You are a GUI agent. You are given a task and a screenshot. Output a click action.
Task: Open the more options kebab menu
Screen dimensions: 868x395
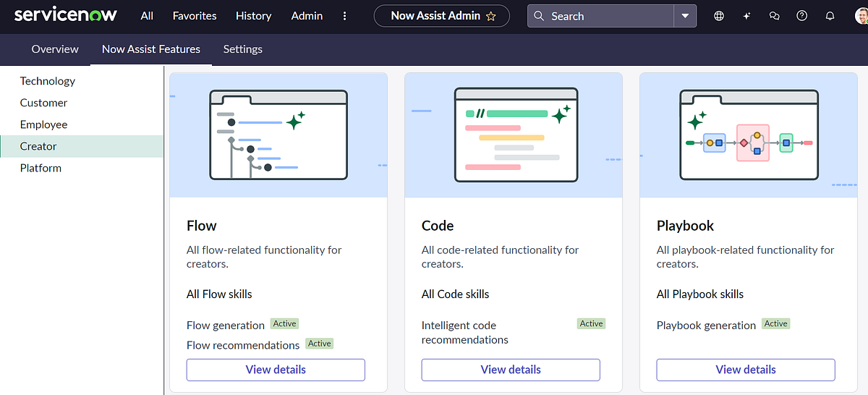344,16
